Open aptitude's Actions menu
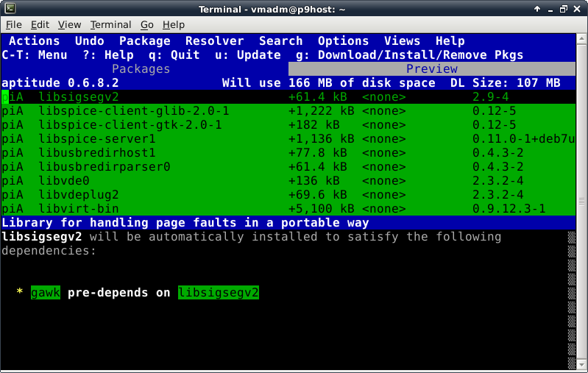 (34, 41)
